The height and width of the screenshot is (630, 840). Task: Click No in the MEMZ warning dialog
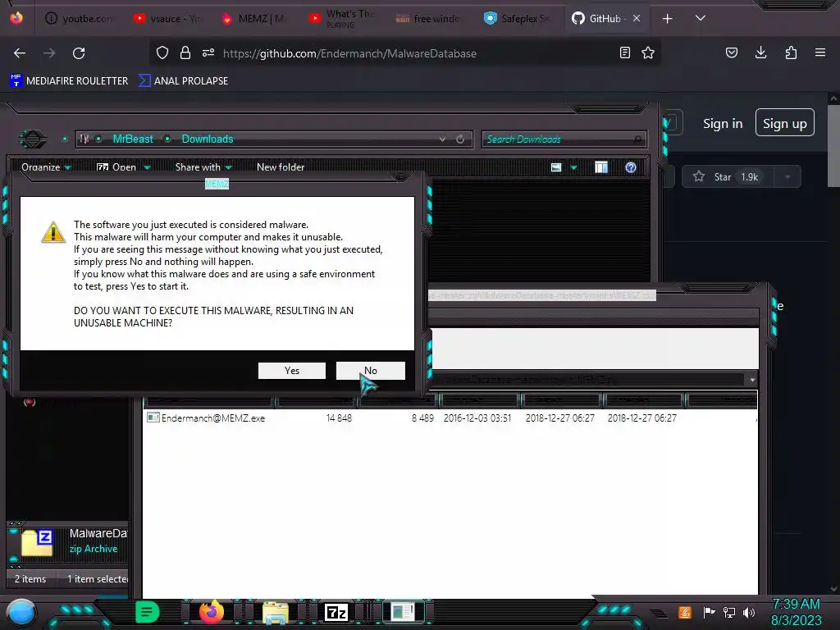370,371
